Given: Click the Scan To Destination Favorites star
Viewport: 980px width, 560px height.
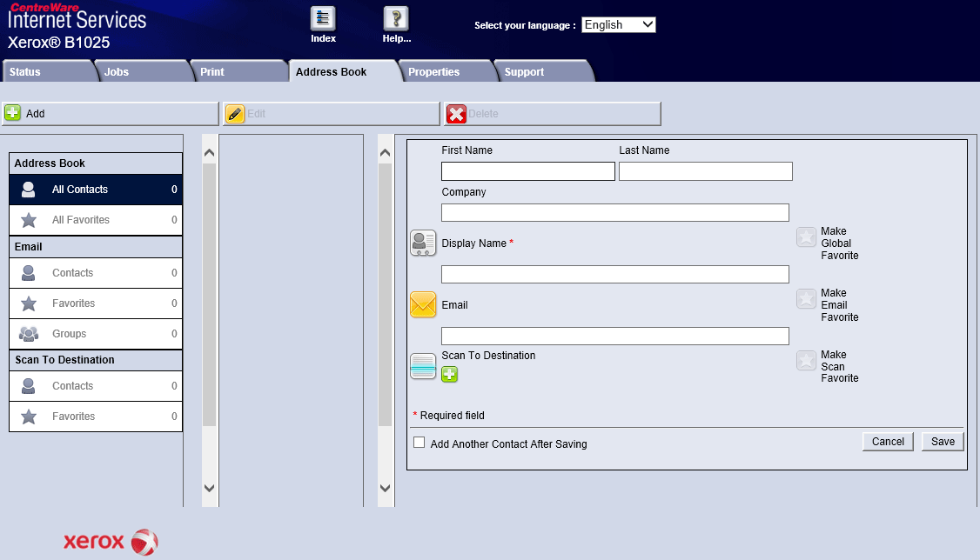Looking at the screenshot, I should click(x=28, y=417).
